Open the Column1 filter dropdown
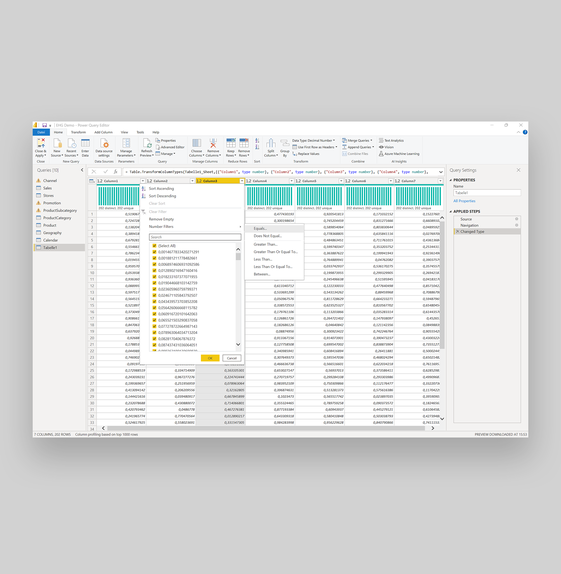 point(143,181)
